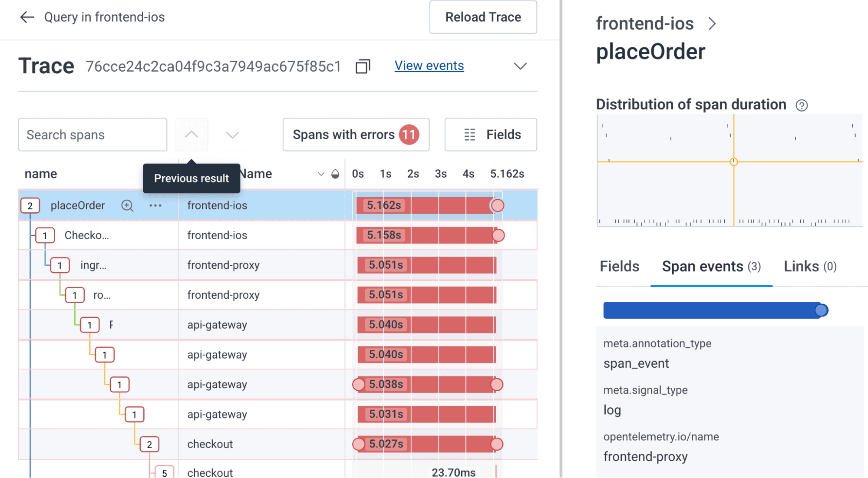Go to next search result arrow
Screen dimensions: 868x478
click(232, 135)
